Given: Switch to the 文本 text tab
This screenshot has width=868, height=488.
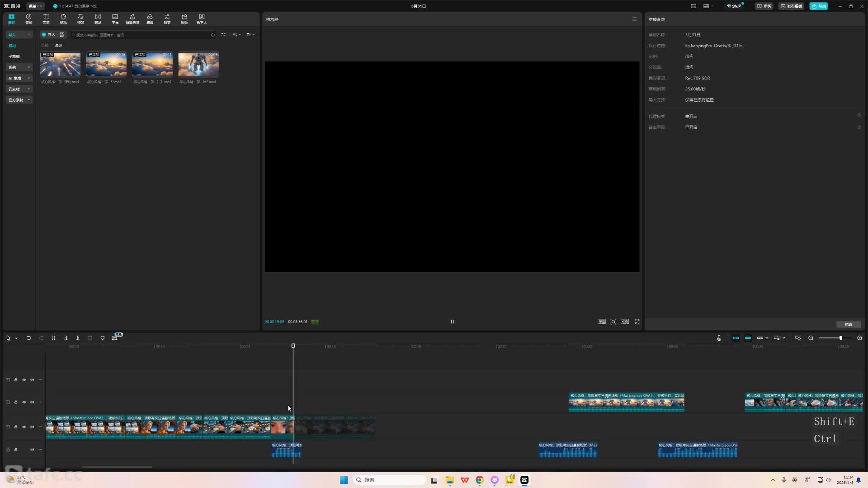Looking at the screenshot, I should pos(46,19).
